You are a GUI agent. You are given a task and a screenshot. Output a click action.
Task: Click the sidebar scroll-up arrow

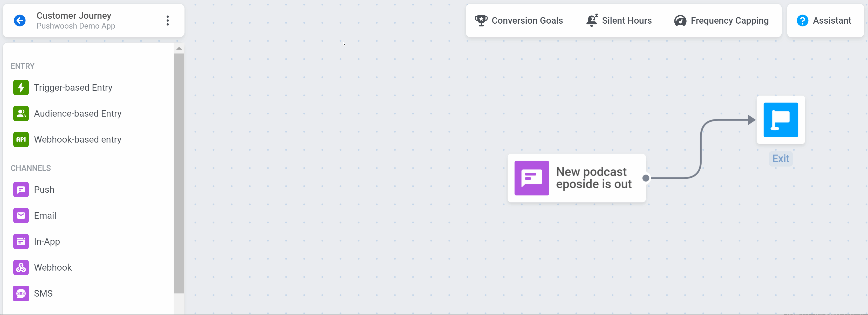[x=179, y=49]
